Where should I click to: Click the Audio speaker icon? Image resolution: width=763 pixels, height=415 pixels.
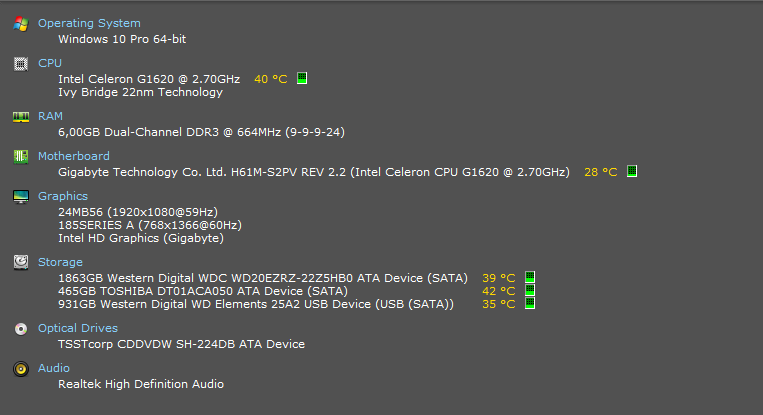pos(21,369)
